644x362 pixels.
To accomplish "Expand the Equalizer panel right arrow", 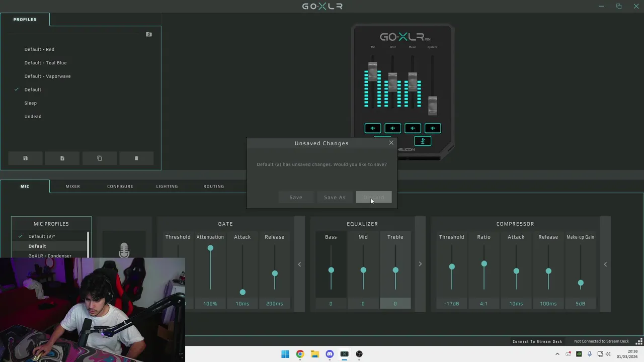I will click(420, 264).
